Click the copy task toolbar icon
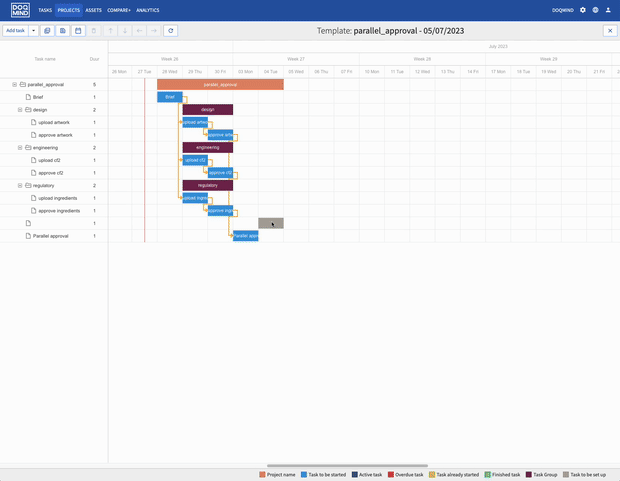 47,31
